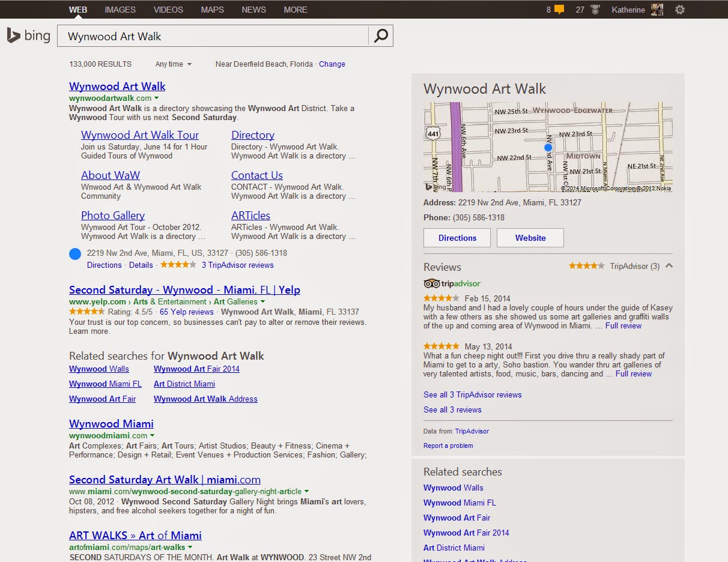Click the 133,000 RESULTS count

click(x=100, y=64)
